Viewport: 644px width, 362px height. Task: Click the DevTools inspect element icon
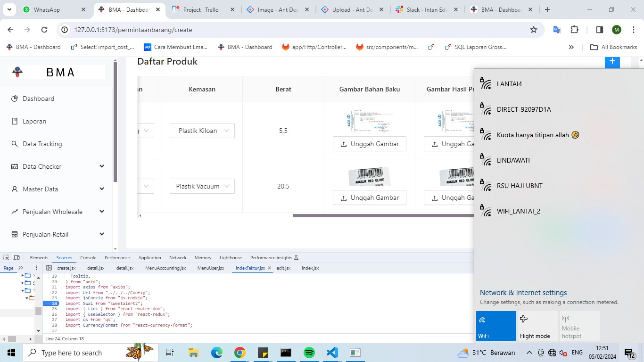[x=6, y=258]
